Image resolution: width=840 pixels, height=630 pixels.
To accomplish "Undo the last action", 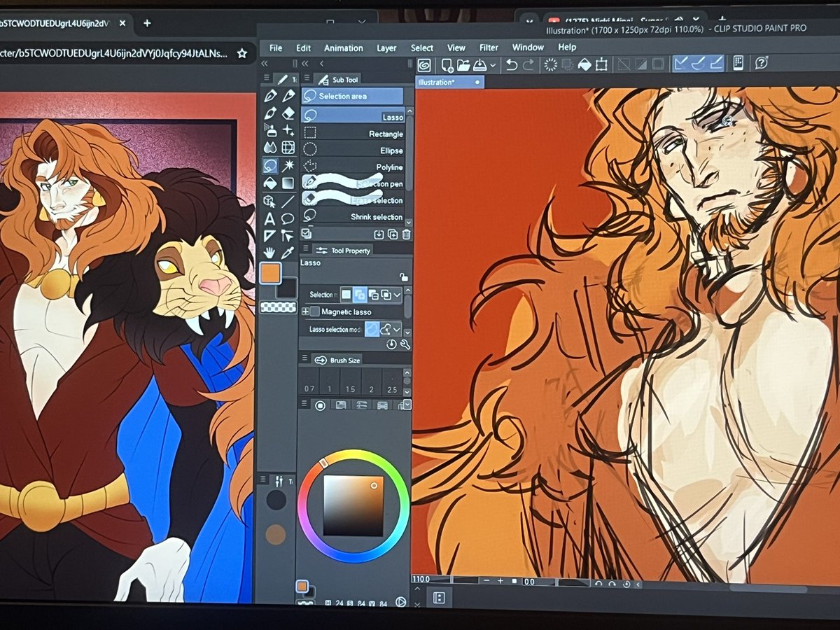I will point(512,64).
